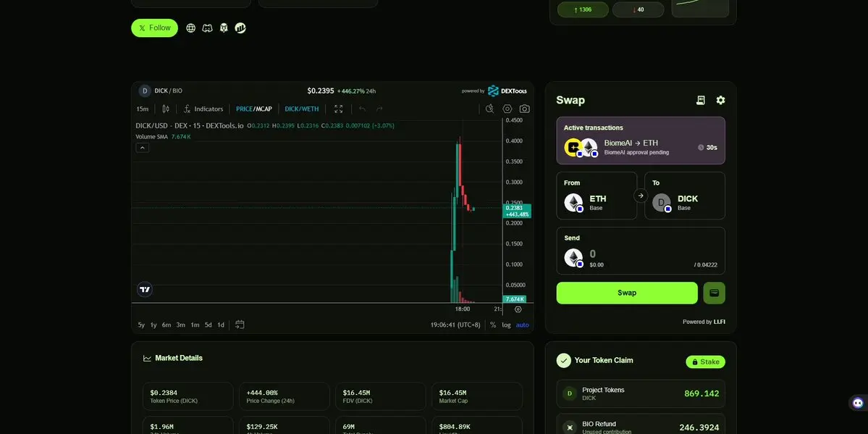The image size is (868, 434).
Task: Select the checkmark beside Your Token Claim
Action: tap(563, 361)
